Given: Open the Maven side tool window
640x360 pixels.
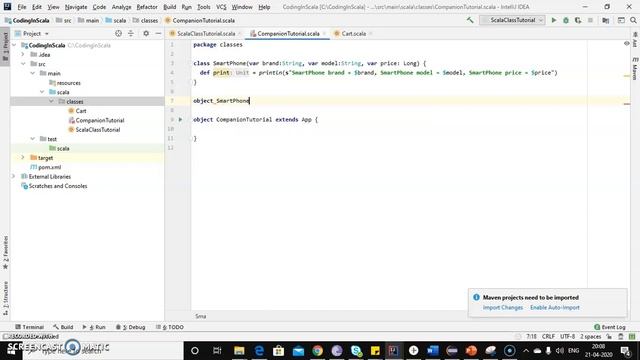Looking at the screenshot, I should point(635,69).
